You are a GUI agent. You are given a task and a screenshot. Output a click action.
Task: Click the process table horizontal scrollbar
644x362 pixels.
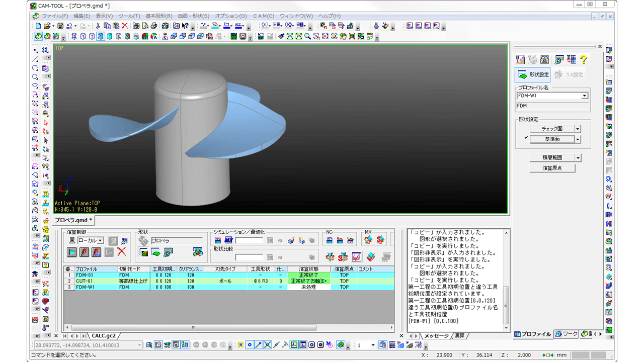coord(228,327)
